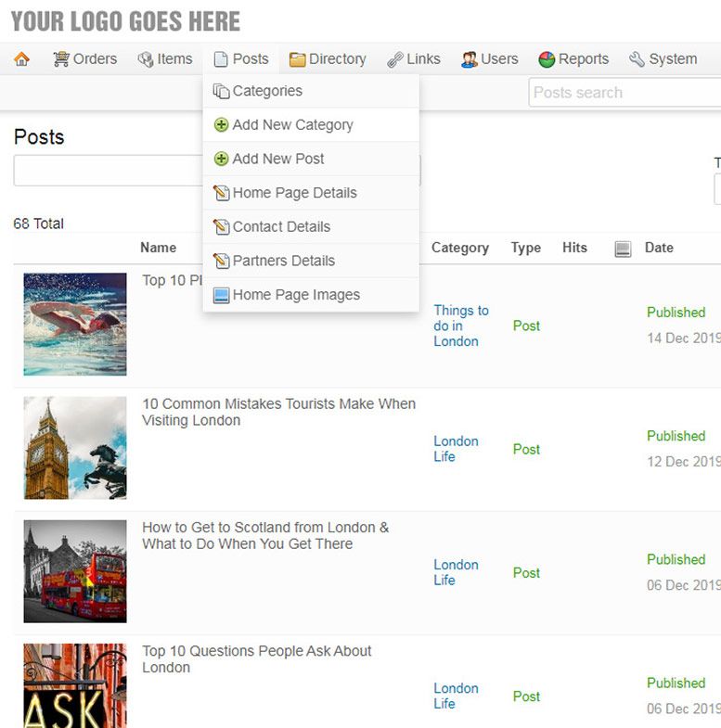Open '10 Common Mistakes Tourists Make' post

click(278, 412)
